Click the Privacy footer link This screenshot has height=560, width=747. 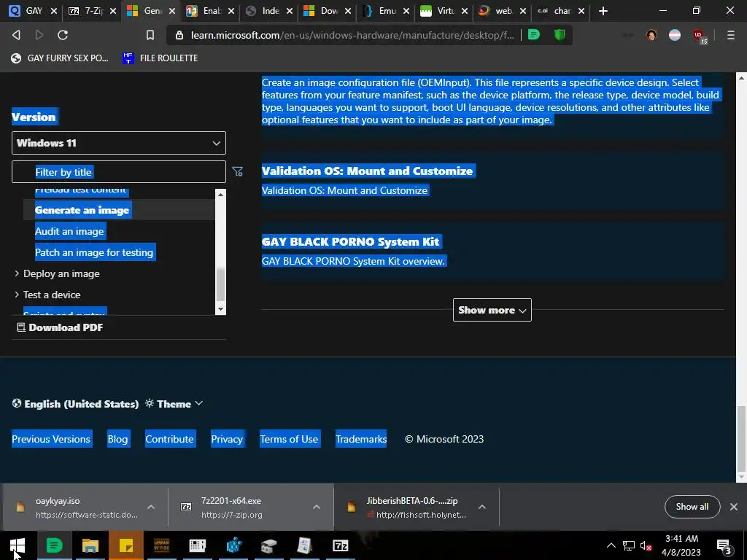pos(227,439)
